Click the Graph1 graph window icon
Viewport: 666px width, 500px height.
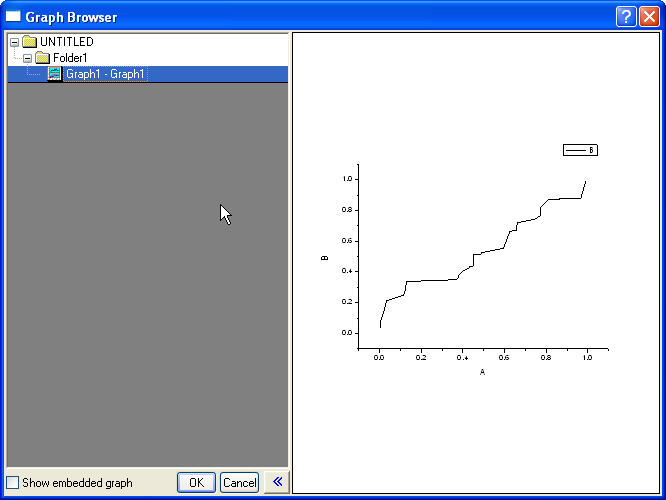55,74
